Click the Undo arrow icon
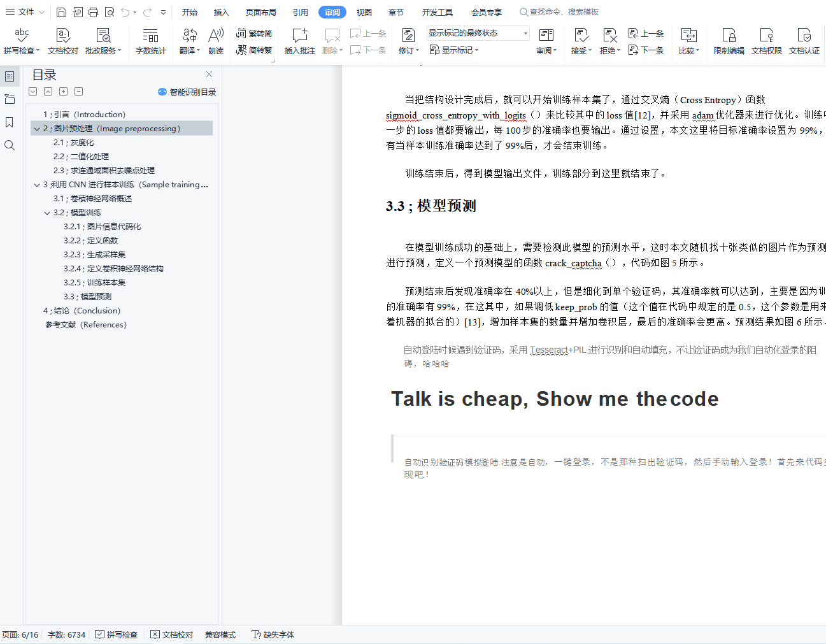This screenshot has height=644, width=826. [125, 12]
